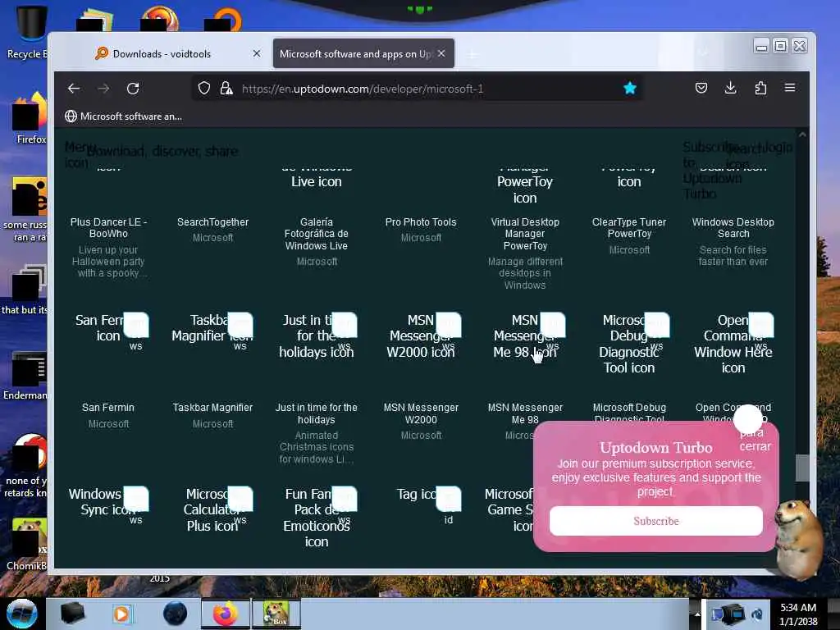This screenshot has width=840, height=630.
Task: Open MSN Messenger Me 98 app title
Action: (525, 413)
